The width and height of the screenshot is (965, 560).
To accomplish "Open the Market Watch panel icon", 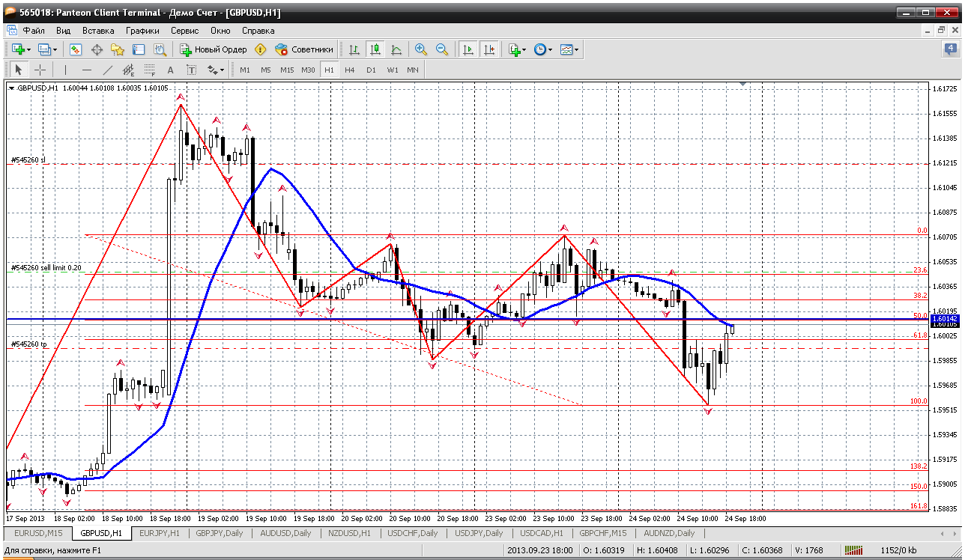I will pyautogui.click(x=76, y=49).
